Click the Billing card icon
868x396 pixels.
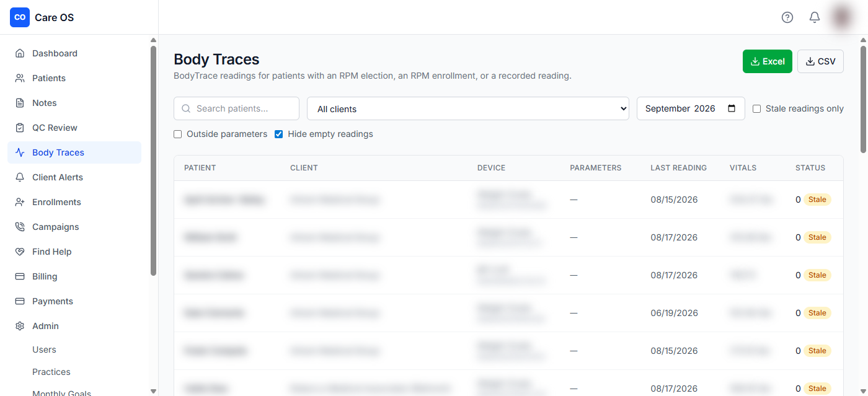tap(20, 276)
